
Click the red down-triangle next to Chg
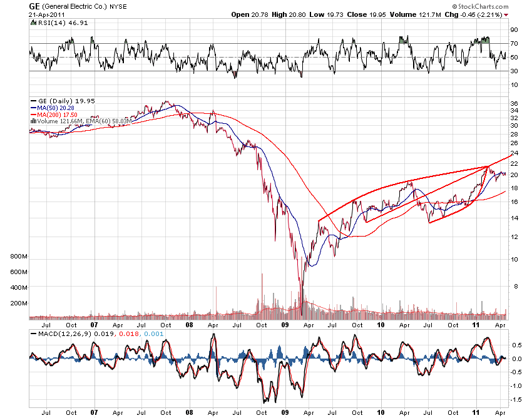(x=506, y=15)
